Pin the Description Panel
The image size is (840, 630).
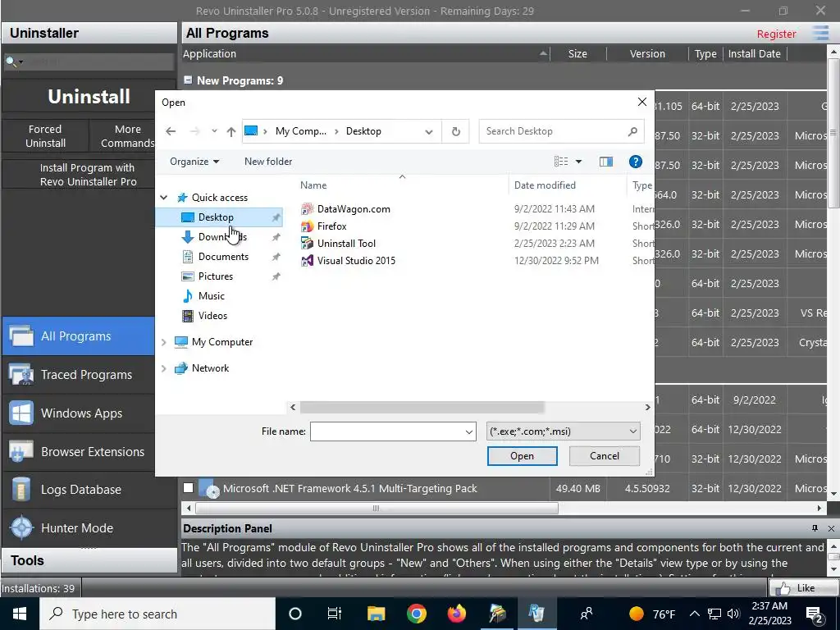click(815, 529)
